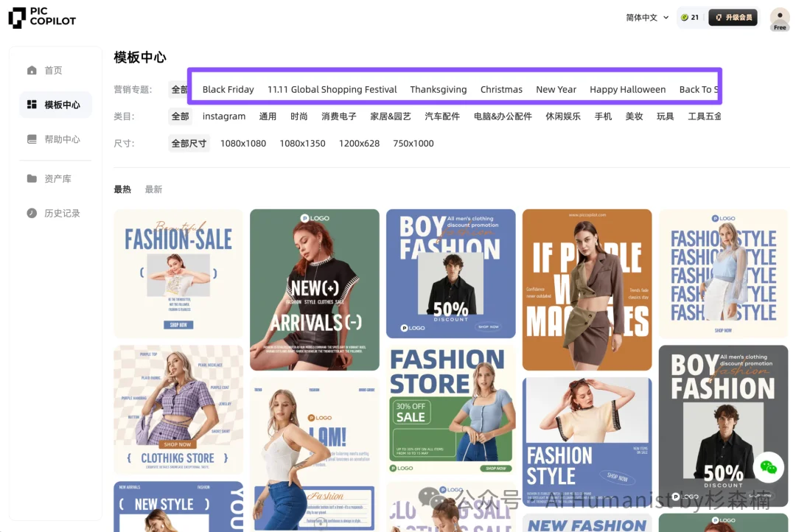Expand marketing topics via Back To School area

[698, 89]
